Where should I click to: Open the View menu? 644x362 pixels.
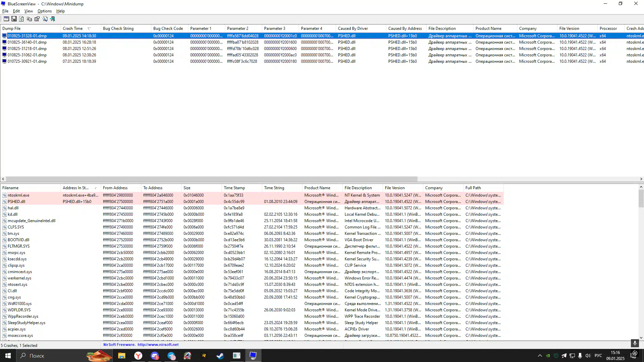[x=29, y=11]
